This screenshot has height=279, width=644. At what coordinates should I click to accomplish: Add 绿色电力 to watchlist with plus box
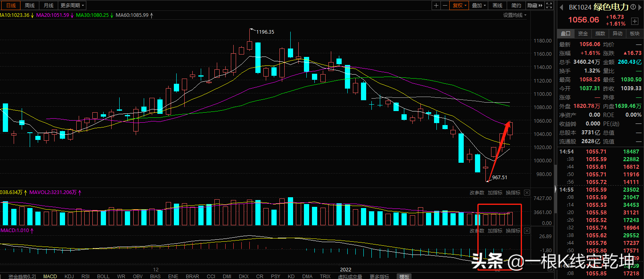coord(635,21)
